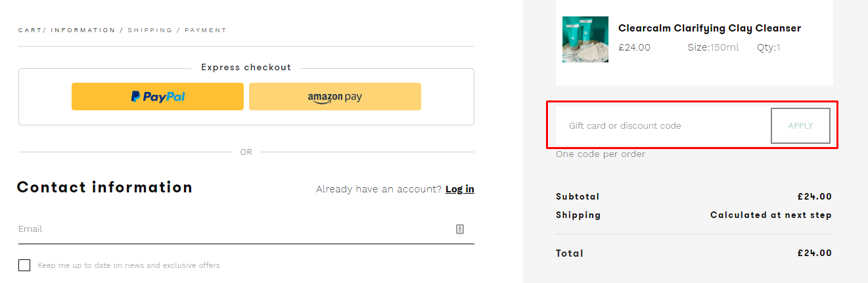Click the 'Calculated at next step' shipping text

(x=771, y=215)
